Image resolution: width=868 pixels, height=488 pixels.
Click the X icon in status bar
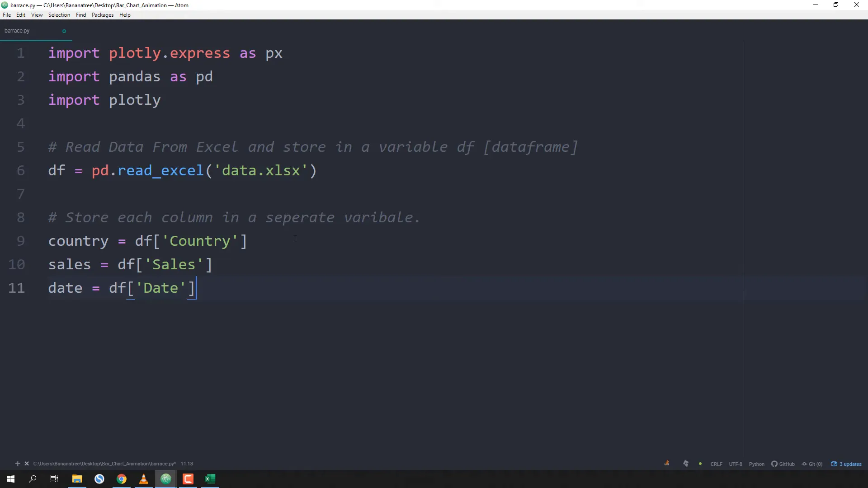click(27, 464)
